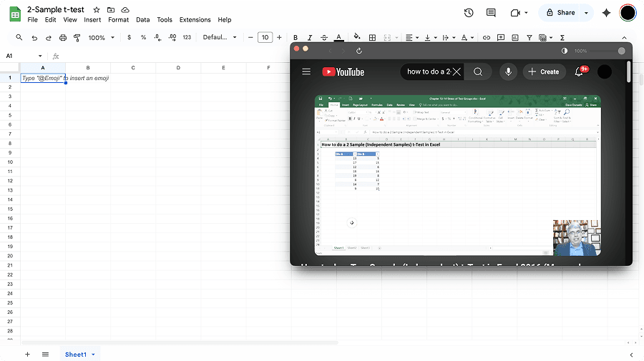Redo the last action
This screenshot has height=361, width=644.
[49, 38]
